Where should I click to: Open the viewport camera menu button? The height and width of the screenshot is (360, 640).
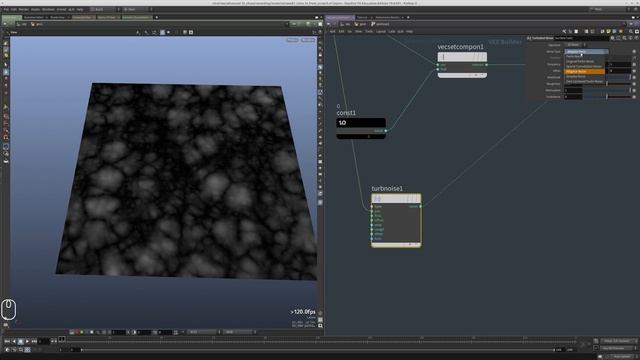(308, 40)
